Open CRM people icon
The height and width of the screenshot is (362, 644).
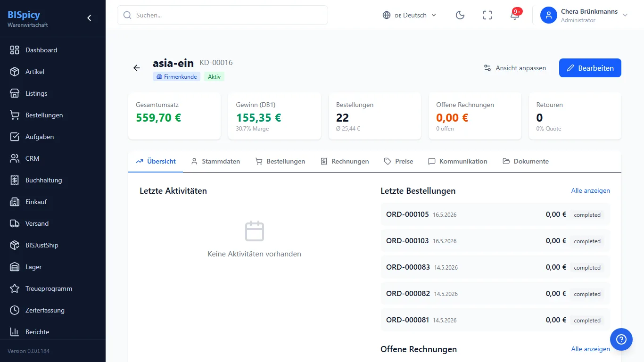(x=15, y=158)
